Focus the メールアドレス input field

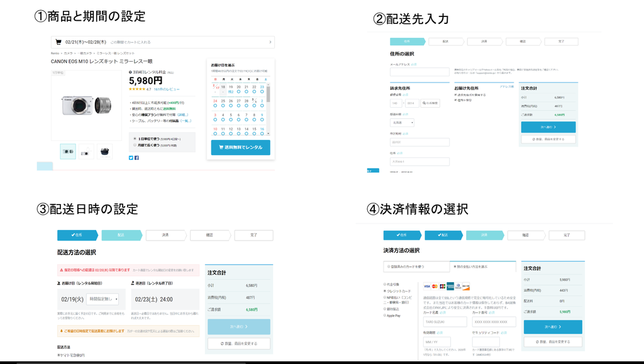[419, 72]
